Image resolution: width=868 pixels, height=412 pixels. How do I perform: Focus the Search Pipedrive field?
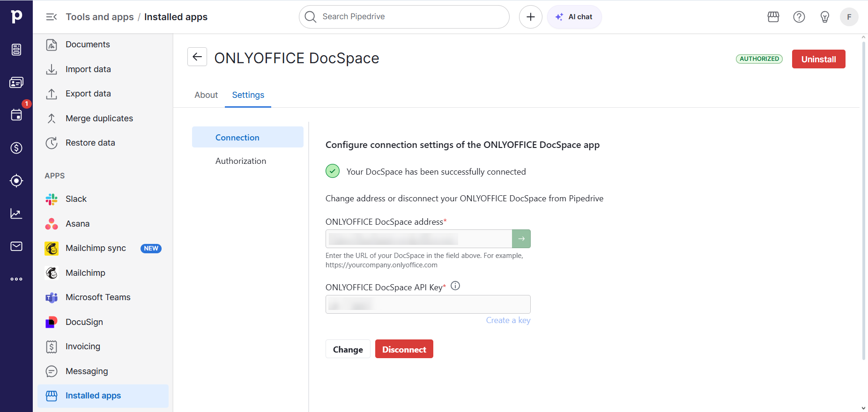coord(404,17)
